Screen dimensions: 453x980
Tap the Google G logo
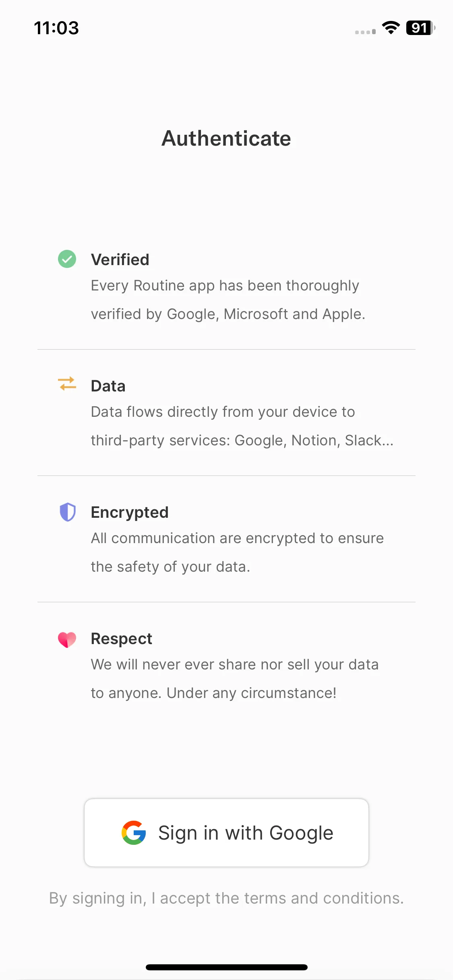point(134,833)
